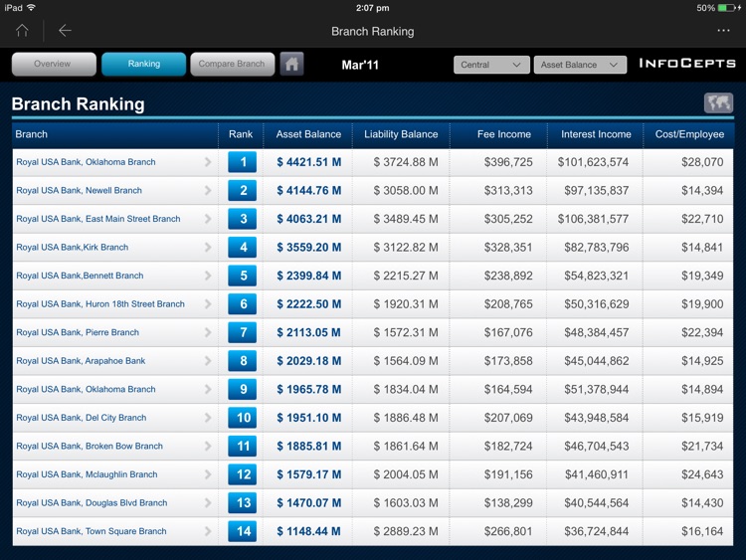
Task: Open the Compare Branch tab
Action: [x=232, y=64]
